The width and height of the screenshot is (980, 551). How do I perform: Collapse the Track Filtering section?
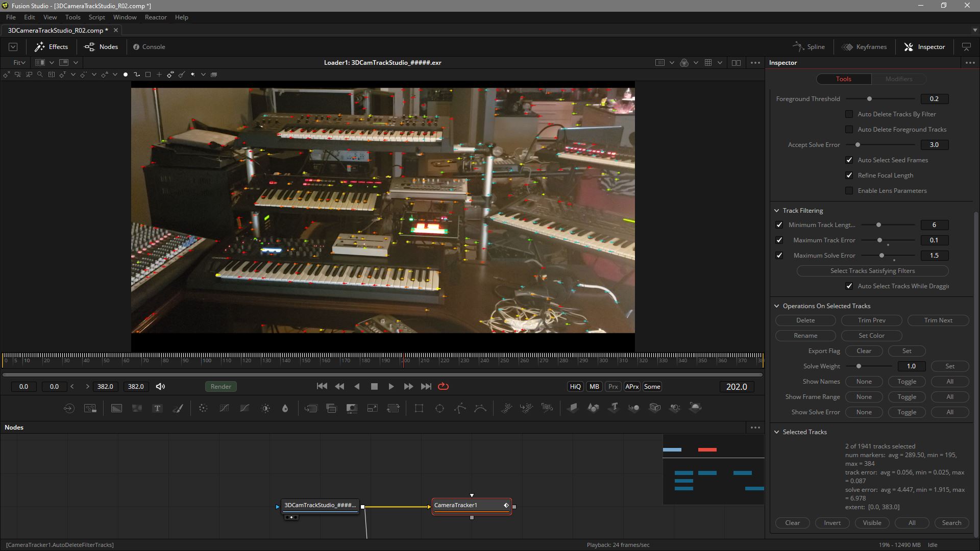click(x=777, y=211)
